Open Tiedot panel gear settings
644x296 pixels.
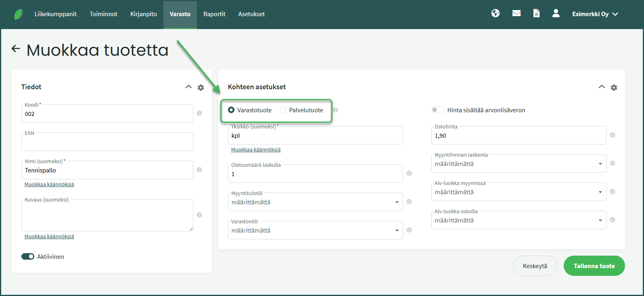tap(201, 87)
